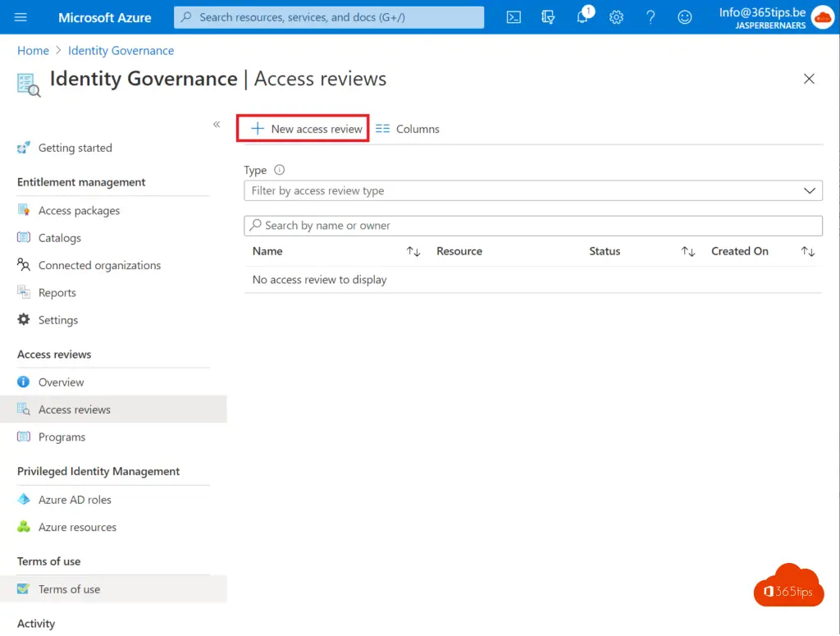Sort the table by Created On arrows

tap(808, 252)
